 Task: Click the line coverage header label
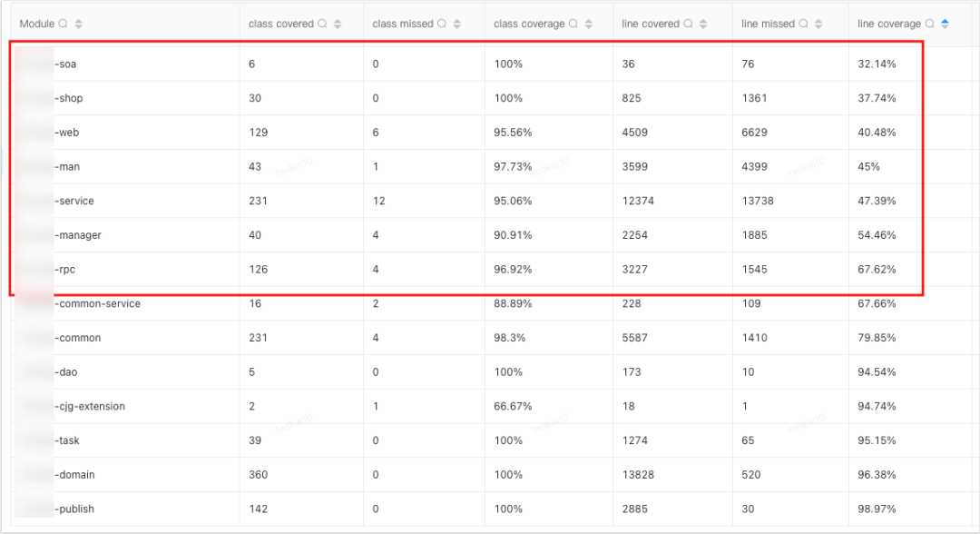coord(889,24)
